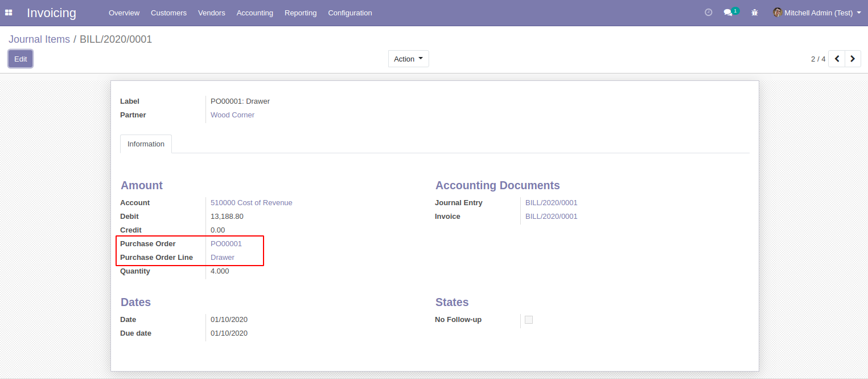Image resolution: width=868 pixels, height=379 pixels.
Task: Open the Configuration menu
Action: [349, 13]
